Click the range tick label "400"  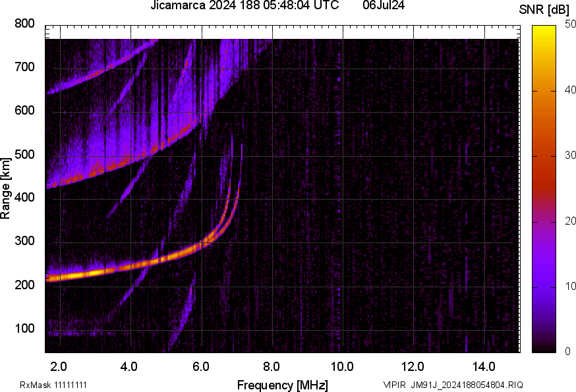click(24, 198)
